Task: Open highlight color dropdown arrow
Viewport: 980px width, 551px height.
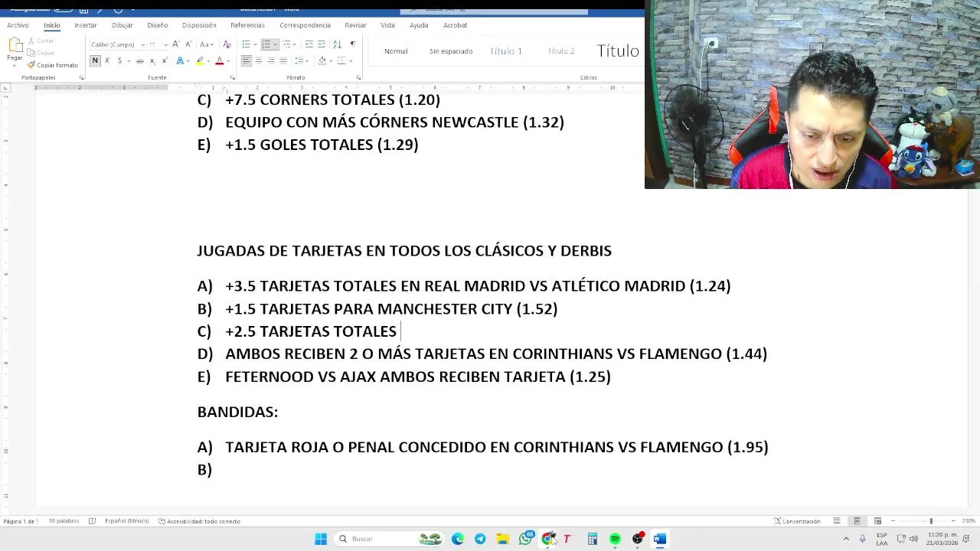Action: [208, 60]
